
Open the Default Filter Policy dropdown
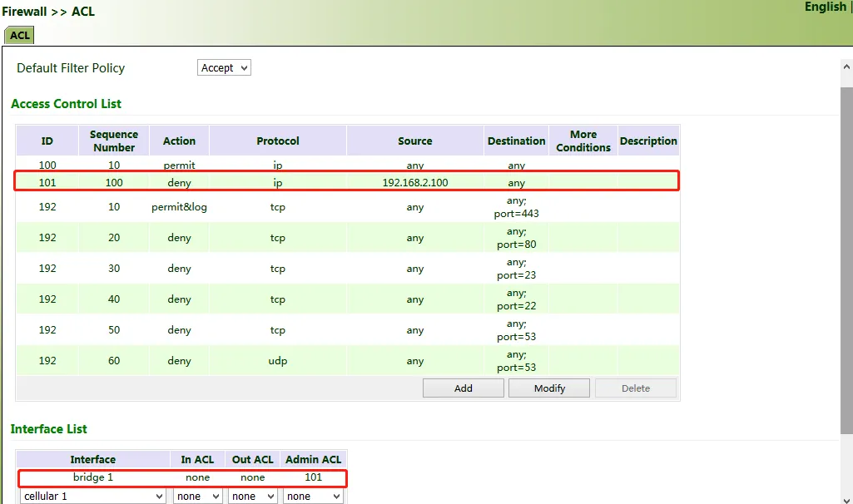pyautogui.click(x=224, y=68)
